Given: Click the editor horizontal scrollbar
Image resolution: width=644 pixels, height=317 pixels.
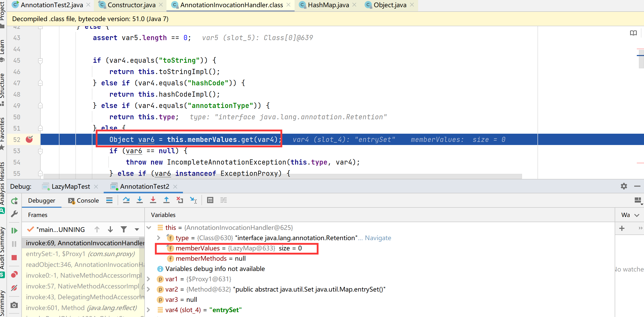Looking at the screenshot, I should pos(283,176).
